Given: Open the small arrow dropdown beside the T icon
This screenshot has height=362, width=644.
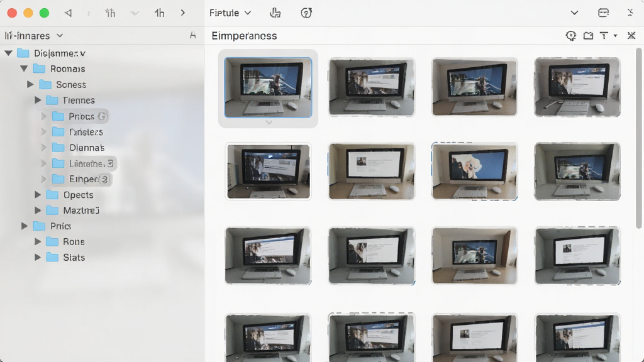Looking at the screenshot, I should click(x=615, y=36).
